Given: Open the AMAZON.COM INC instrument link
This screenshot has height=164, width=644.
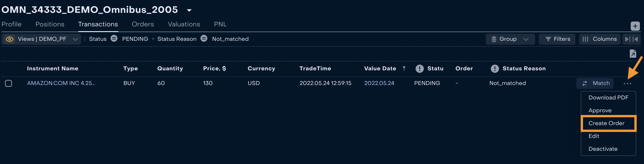Looking at the screenshot, I should [61, 83].
